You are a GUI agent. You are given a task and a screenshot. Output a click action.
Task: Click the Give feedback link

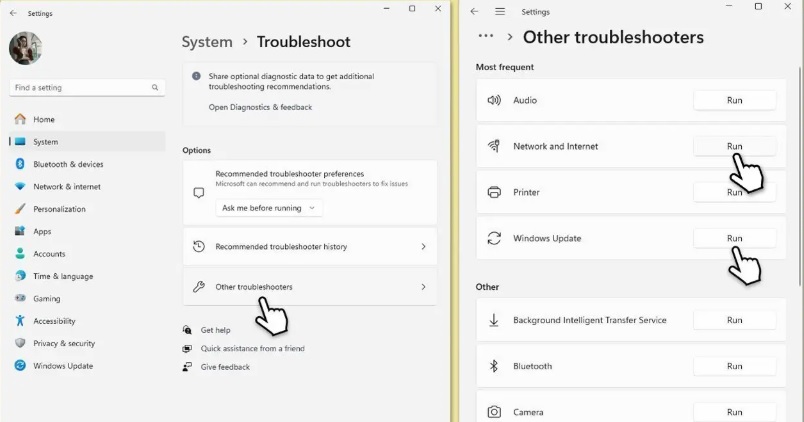(x=225, y=367)
